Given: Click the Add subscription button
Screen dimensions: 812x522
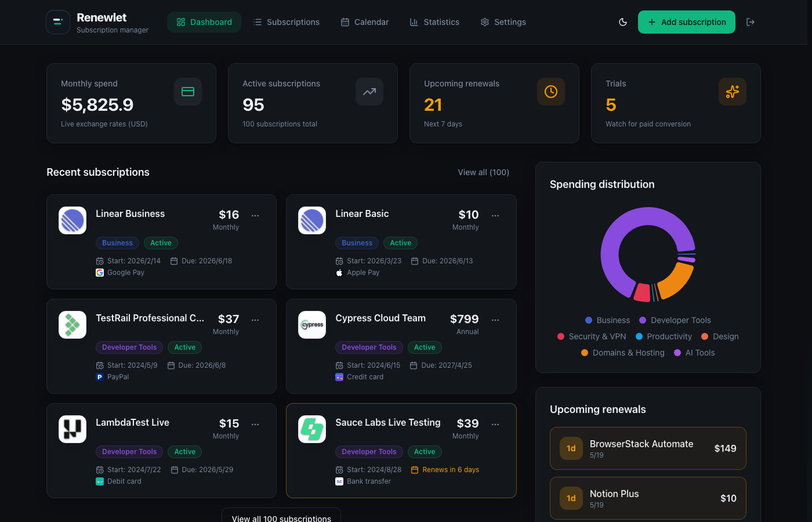Looking at the screenshot, I should [x=687, y=22].
